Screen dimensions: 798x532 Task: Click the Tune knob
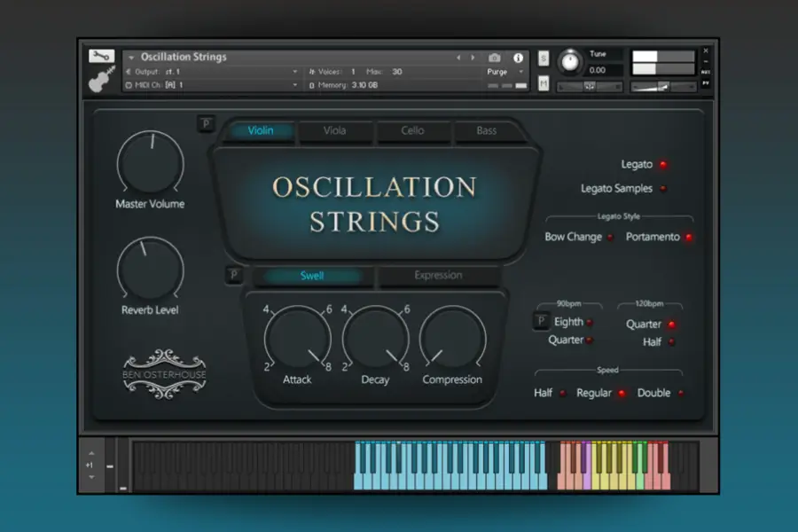tap(570, 62)
